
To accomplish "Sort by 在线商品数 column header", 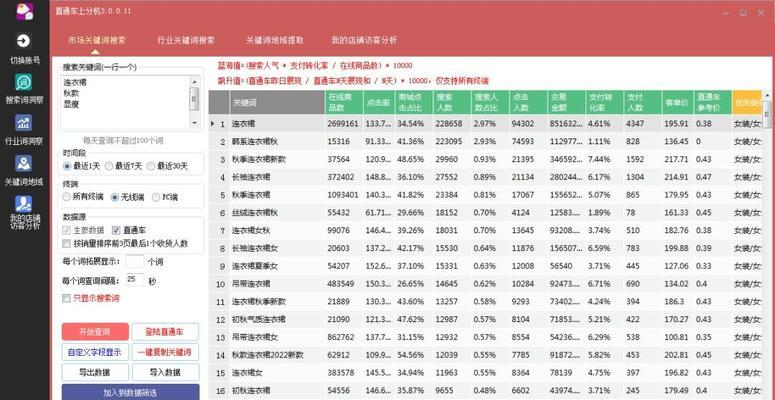I will [x=344, y=103].
